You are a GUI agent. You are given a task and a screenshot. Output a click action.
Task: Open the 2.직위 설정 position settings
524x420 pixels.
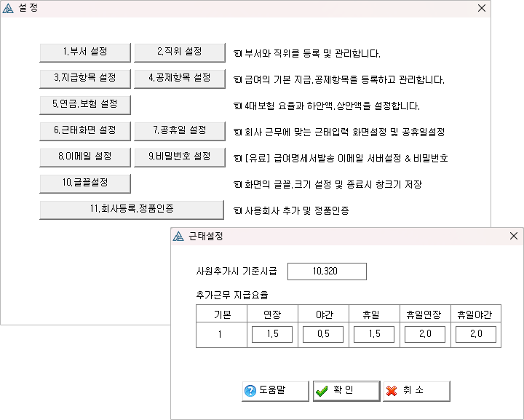(x=180, y=52)
